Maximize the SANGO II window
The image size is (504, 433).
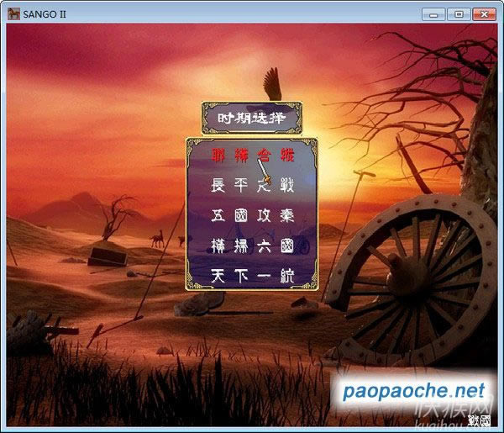(x=458, y=13)
